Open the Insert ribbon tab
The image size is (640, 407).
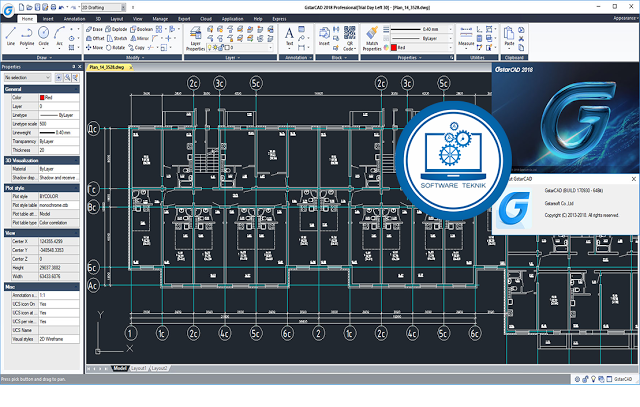tap(48, 19)
